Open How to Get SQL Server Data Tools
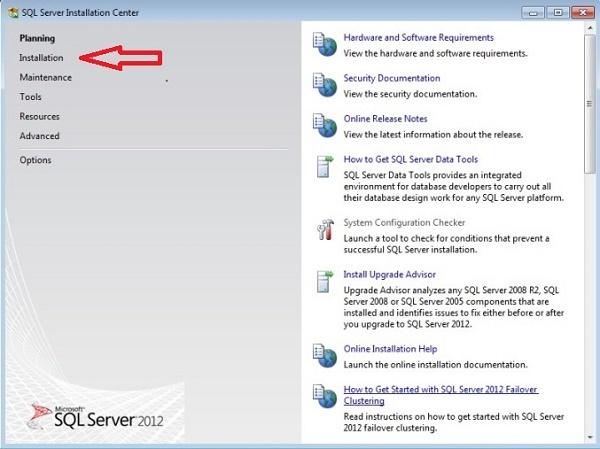 (x=410, y=159)
